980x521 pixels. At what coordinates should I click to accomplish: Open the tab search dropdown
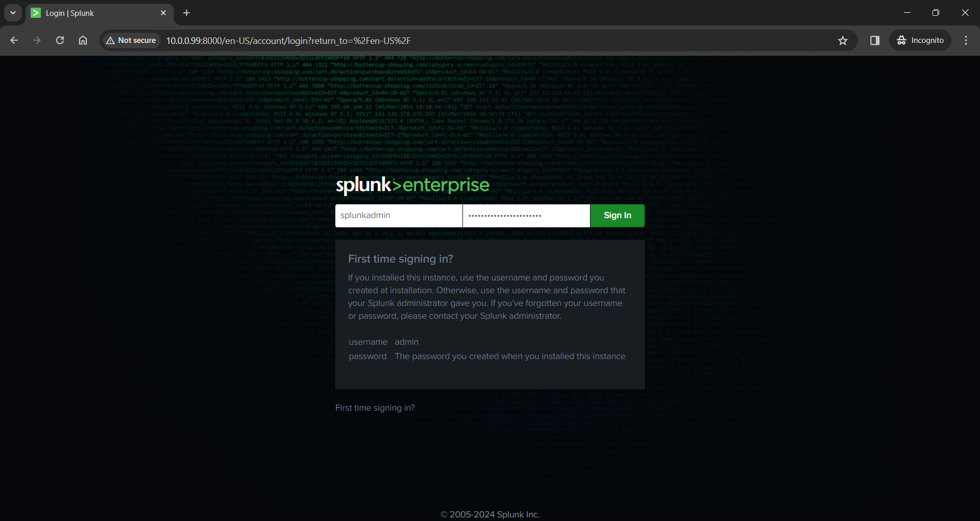pyautogui.click(x=13, y=13)
